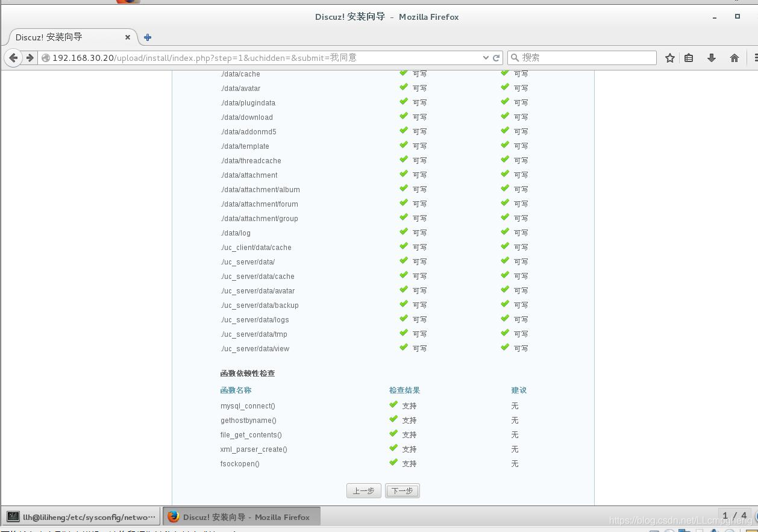This screenshot has height=532, width=758.
Task: Reload the page with the refresh icon
Action: (x=496, y=58)
